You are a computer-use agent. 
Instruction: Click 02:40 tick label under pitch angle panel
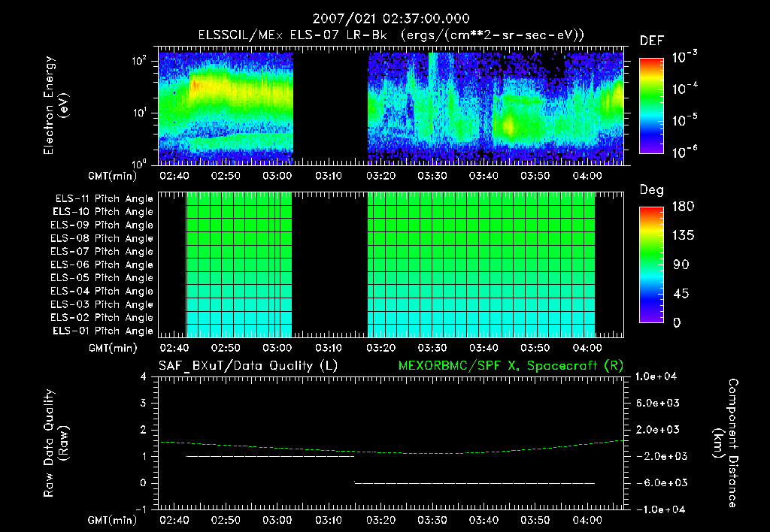[x=174, y=348]
